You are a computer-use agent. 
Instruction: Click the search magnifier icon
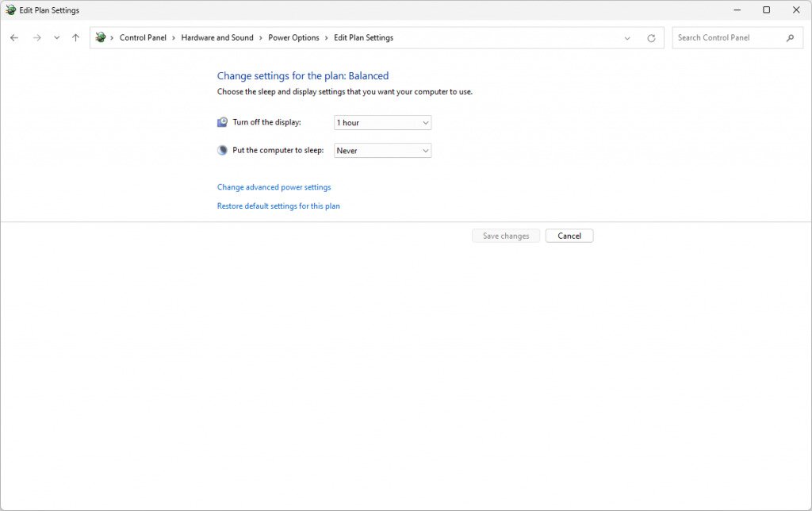[790, 37]
